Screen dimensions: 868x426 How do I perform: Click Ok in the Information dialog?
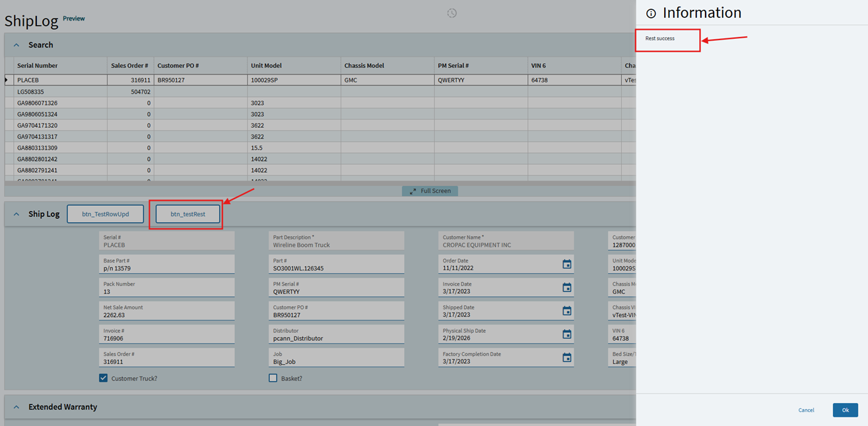(x=845, y=410)
